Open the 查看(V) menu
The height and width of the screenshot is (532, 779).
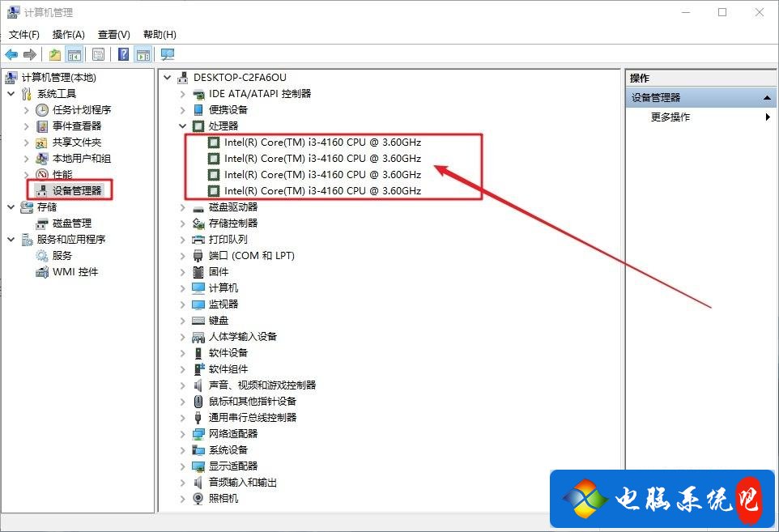point(113,34)
